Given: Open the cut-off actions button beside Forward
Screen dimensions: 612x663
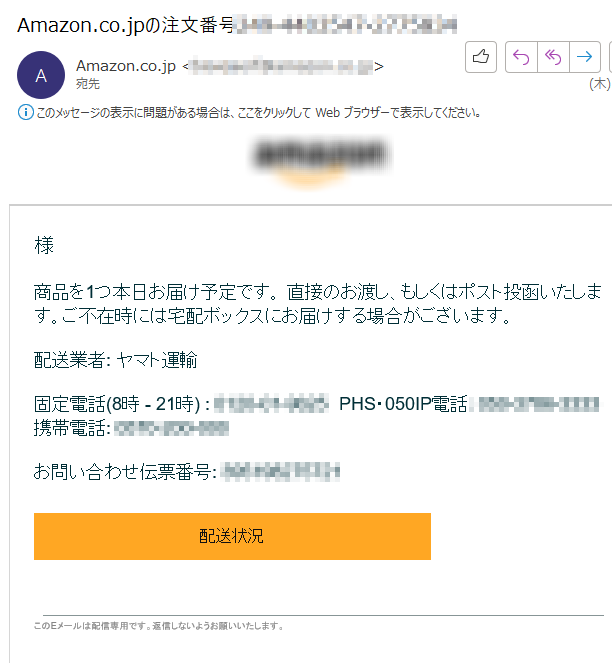Looking at the screenshot, I should pos(610,57).
